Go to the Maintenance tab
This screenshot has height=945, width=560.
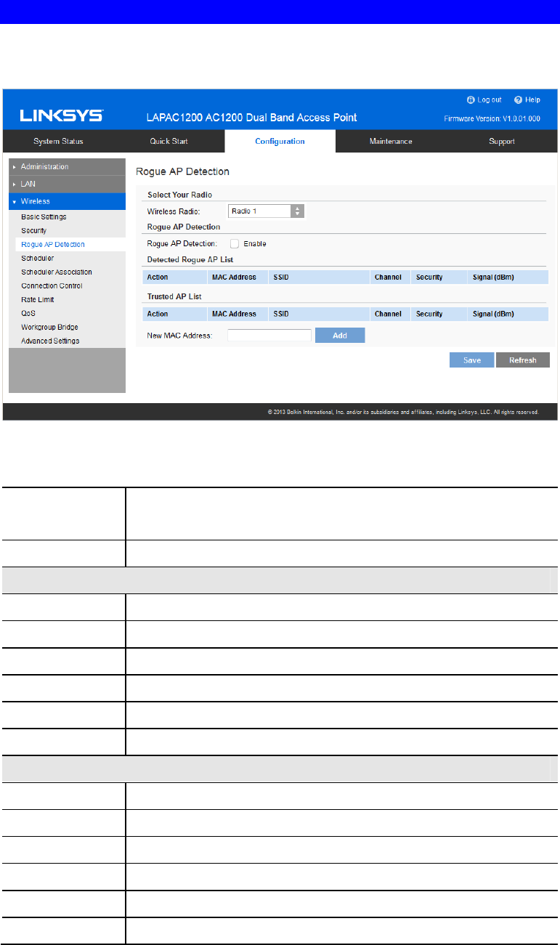pyautogui.click(x=391, y=142)
